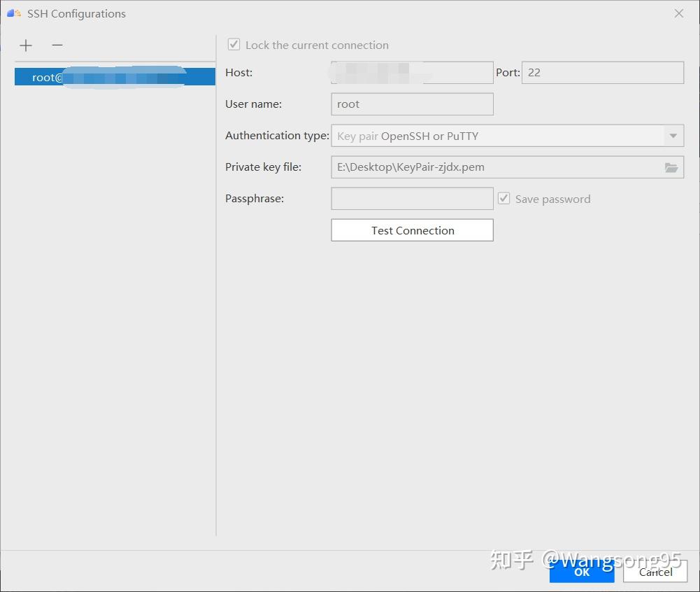700x592 pixels.
Task: Add a new SSH configuration with plus icon
Action: pos(26,45)
